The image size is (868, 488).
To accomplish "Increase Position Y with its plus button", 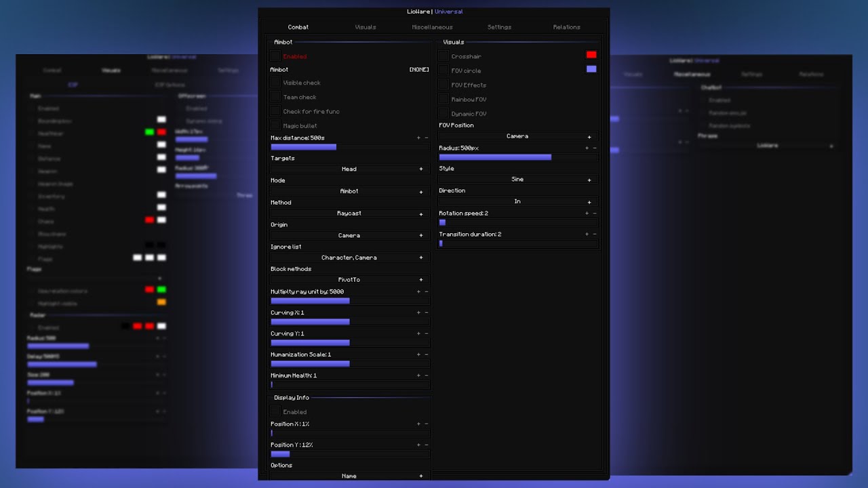I will [x=418, y=445].
